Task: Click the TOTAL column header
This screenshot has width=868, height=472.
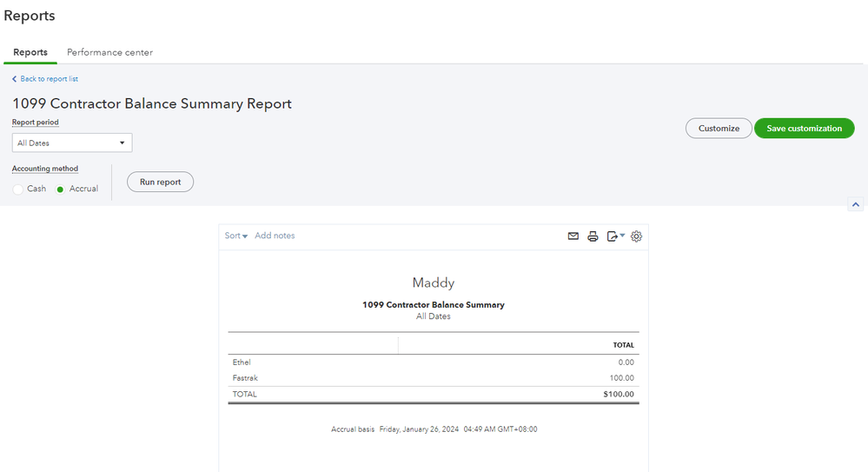Action: coord(623,344)
